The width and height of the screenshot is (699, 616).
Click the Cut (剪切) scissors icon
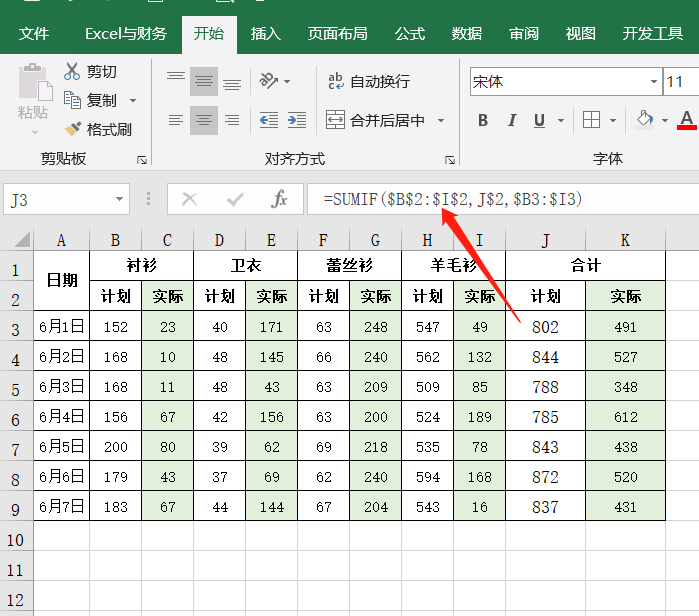[72, 71]
